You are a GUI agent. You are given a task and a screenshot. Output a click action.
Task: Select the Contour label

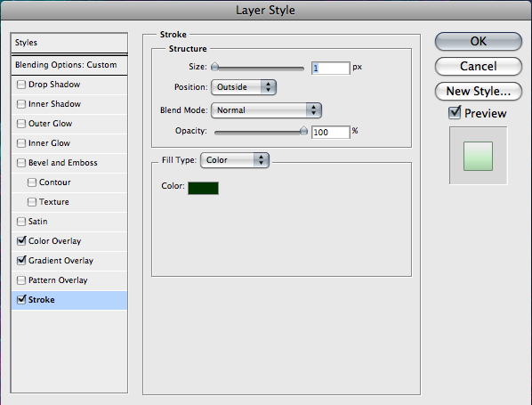tap(55, 182)
